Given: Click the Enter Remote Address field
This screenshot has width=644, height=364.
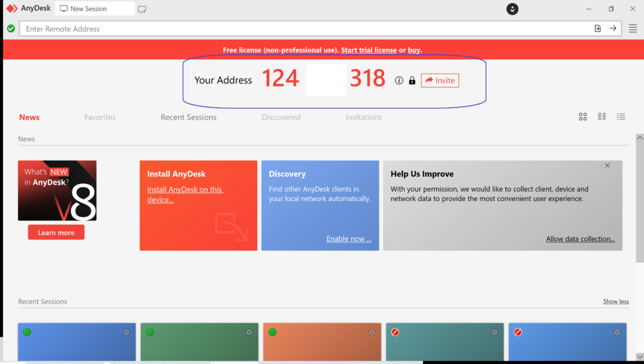Looking at the screenshot, I should pos(302,28).
